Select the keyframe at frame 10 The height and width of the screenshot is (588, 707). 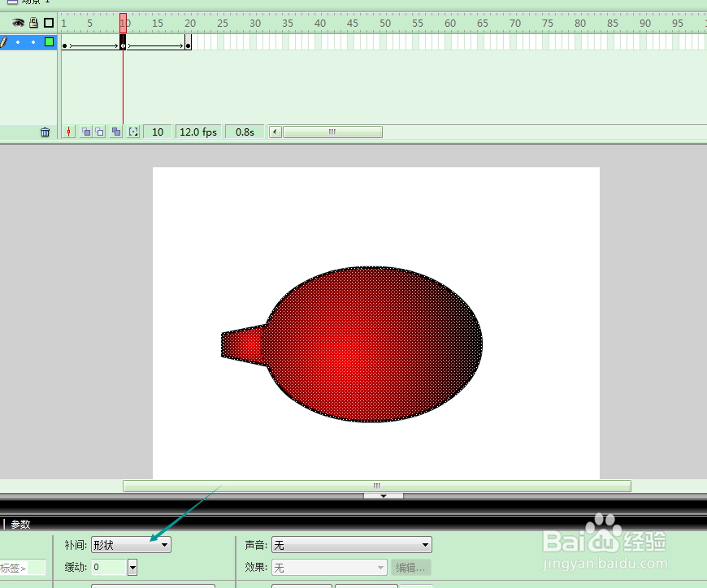[x=123, y=43]
